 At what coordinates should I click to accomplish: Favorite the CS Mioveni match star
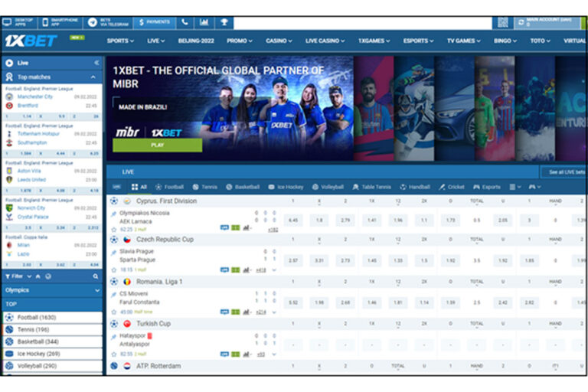point(114,312)
